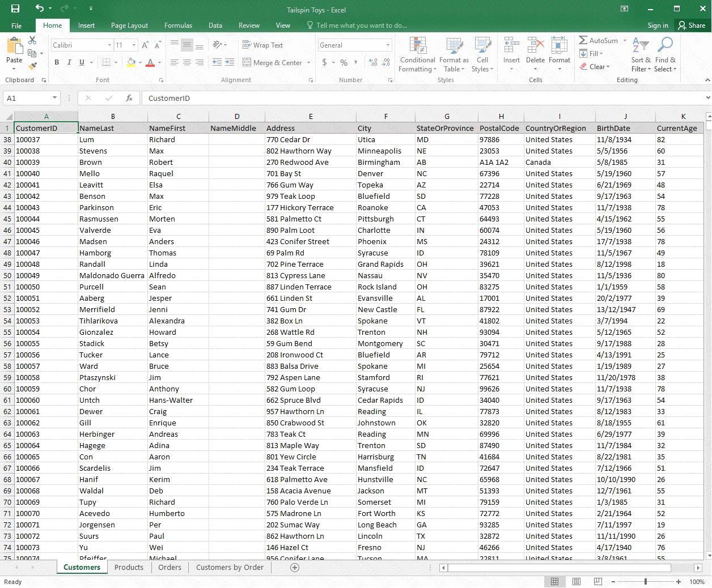712x588 pixels.
Task: Open the File menu
Action: [16, 25]
